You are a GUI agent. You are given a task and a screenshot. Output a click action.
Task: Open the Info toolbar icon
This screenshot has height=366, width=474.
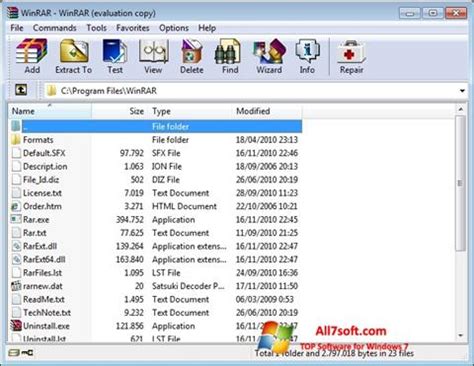pyautogui.click(x=307, y=51)
